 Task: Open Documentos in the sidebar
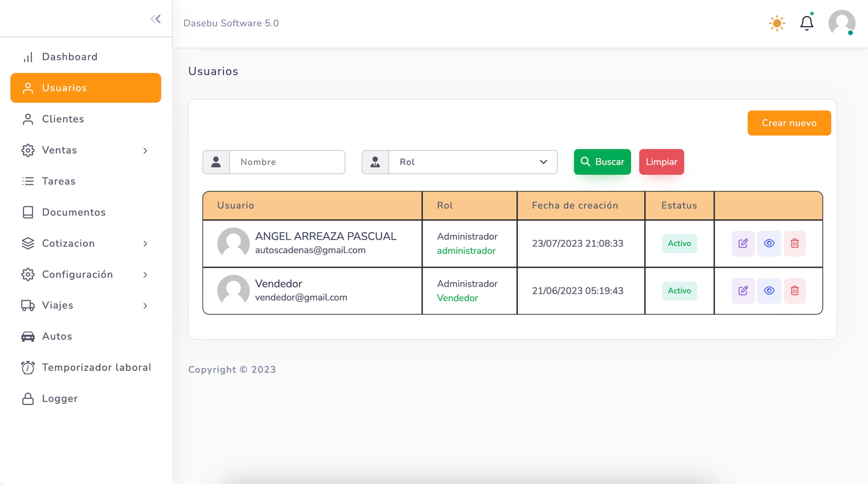[85, 212]
